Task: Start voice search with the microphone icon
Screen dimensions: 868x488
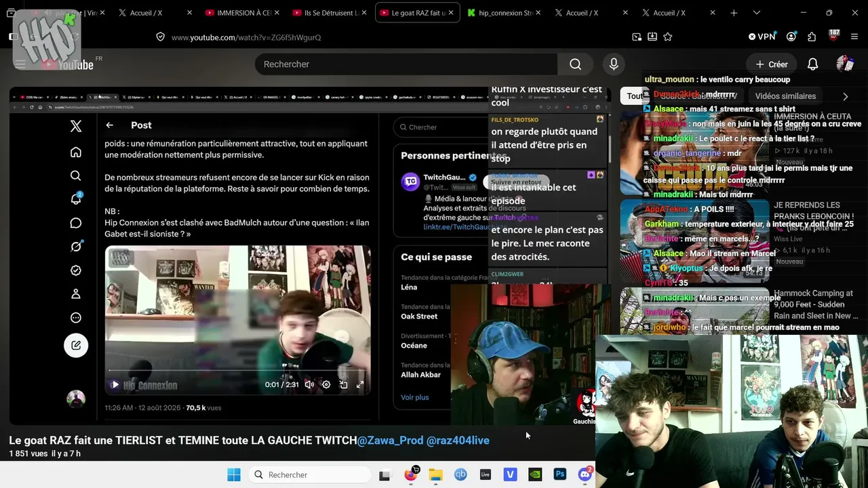Action: click(x=614, y=64)
